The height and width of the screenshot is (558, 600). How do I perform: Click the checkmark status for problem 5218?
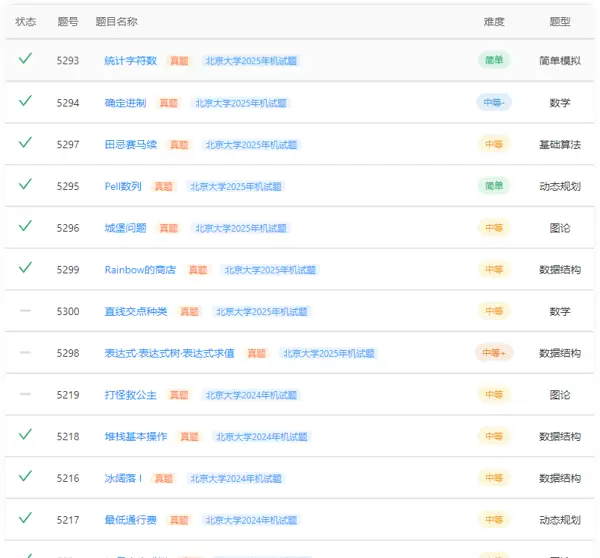[x=25, y=435]
